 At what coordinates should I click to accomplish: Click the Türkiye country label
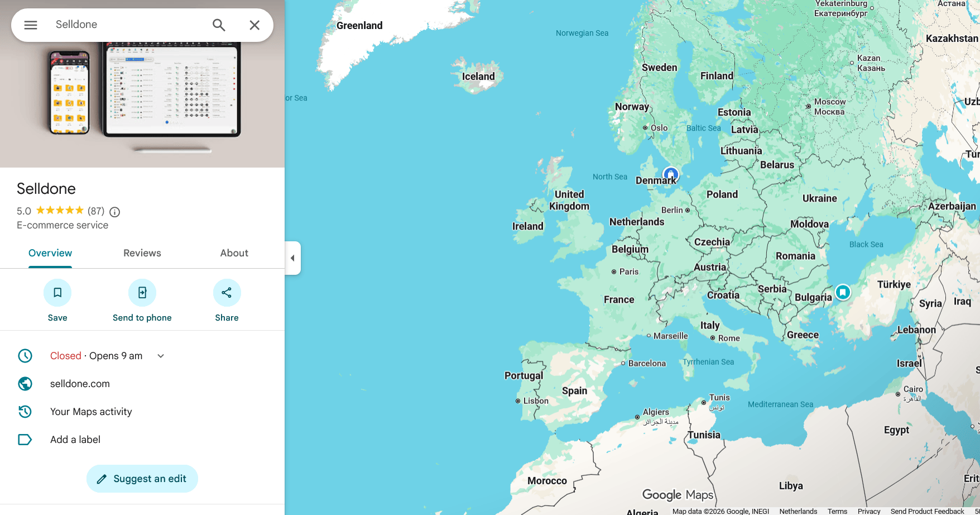tap(894, 284)
